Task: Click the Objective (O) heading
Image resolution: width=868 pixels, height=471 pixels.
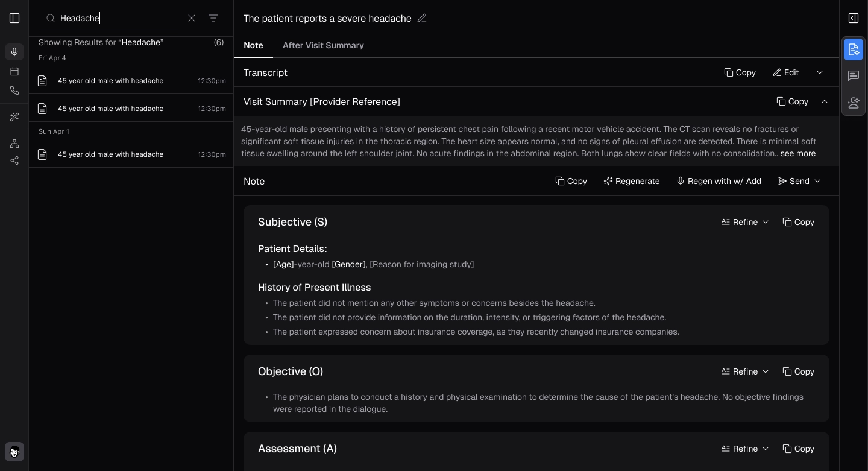Action: [x=291, y=371]
